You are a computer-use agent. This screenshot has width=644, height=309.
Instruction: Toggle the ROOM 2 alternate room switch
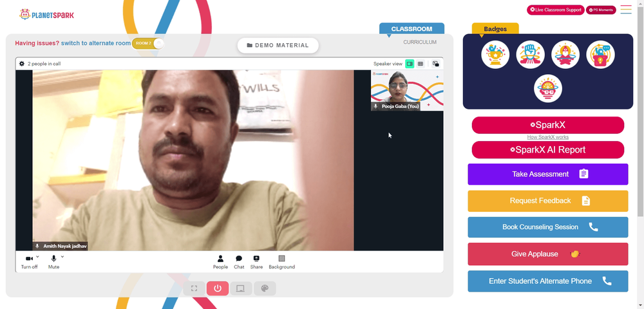coord(148,43)
